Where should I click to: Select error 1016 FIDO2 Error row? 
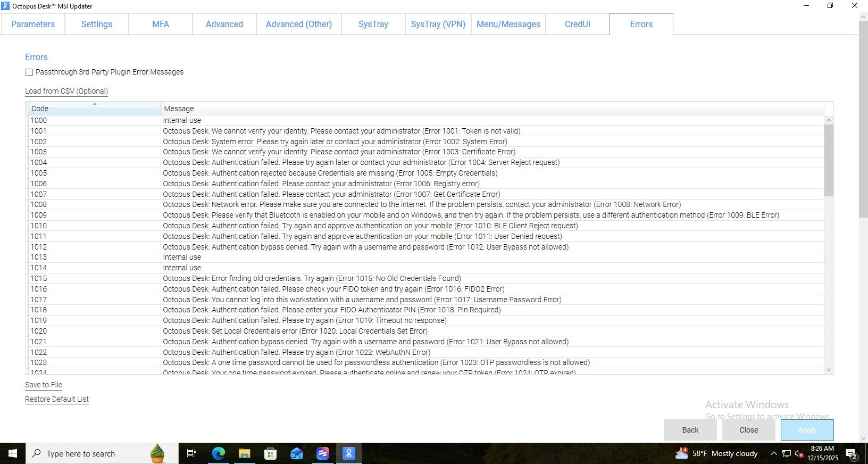point(426,289)
